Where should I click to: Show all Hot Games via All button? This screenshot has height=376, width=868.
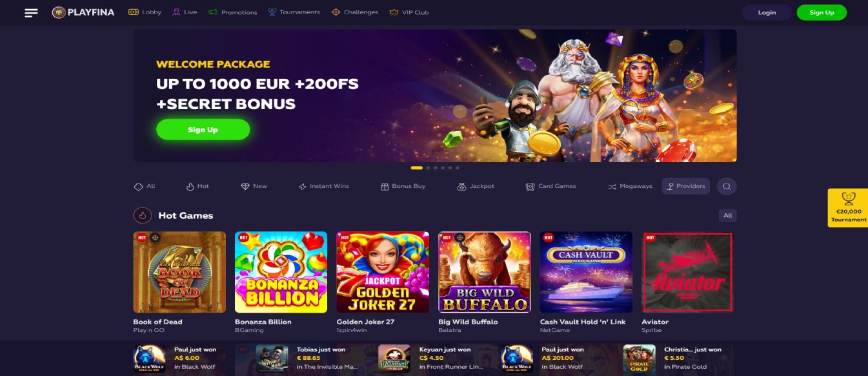pyautogui.click(x=727, y=216)
